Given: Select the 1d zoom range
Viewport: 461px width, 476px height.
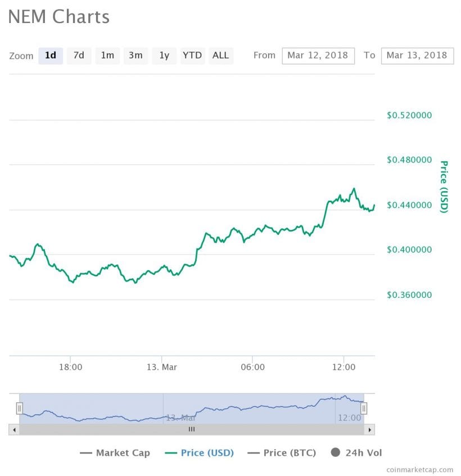Looking at the screenshot, I should (51, 55).
